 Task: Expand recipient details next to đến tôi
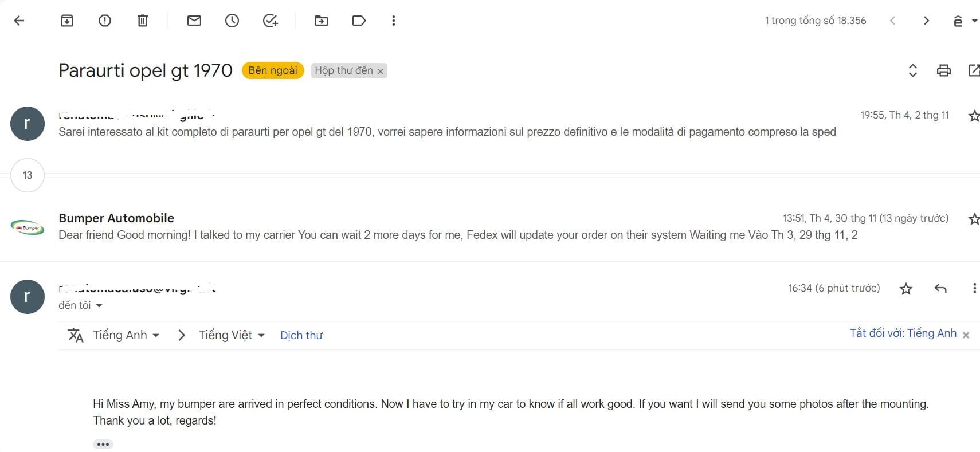(99, 305)
